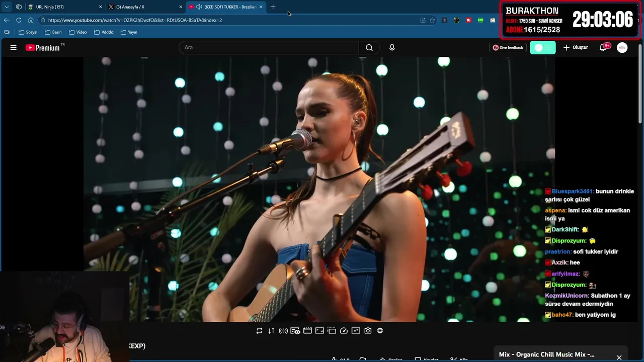Open the Vdddd bookmarks folder

tap(104, 32)
